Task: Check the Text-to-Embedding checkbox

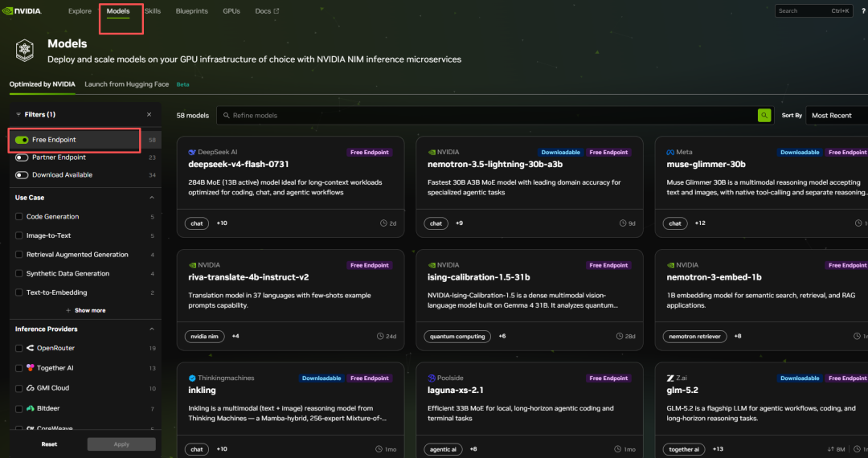Action: point(18,292)
